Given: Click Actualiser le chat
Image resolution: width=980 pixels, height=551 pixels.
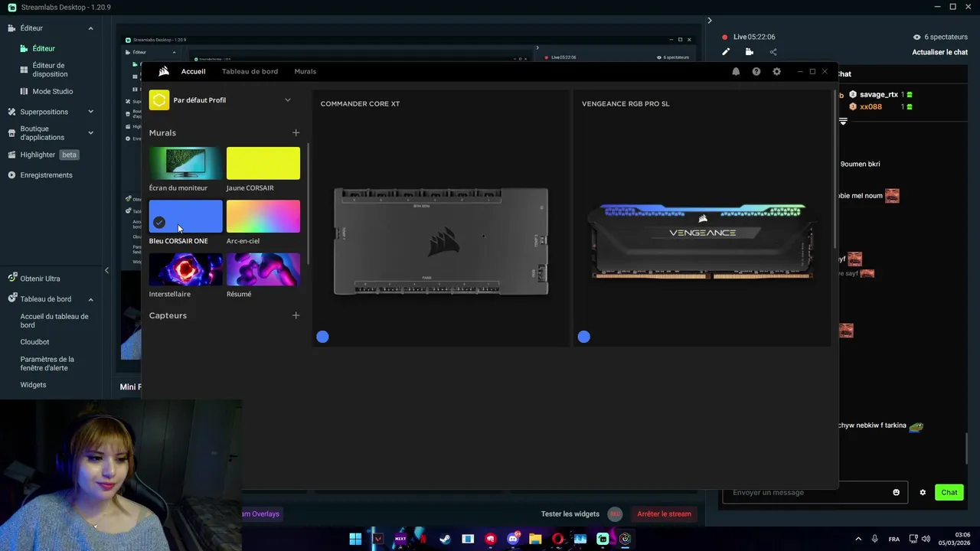Looking at the screenshot, I should point(939,52).
